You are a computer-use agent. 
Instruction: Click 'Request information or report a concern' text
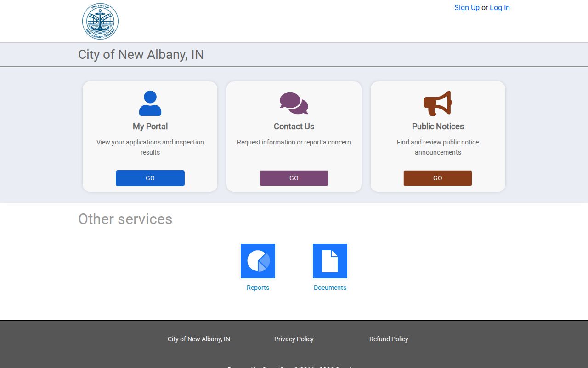coord(294,142)
